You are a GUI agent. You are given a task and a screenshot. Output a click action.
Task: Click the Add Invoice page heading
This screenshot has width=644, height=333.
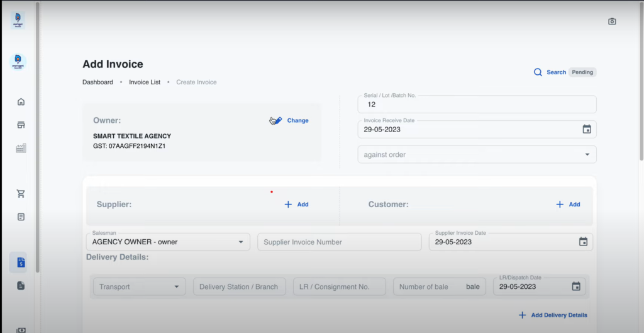tap(113, 64)
